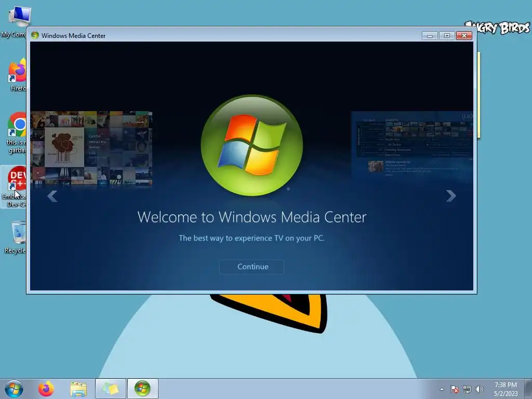
Task: Open the Action Center flag icon
Action: pos(455,389)
